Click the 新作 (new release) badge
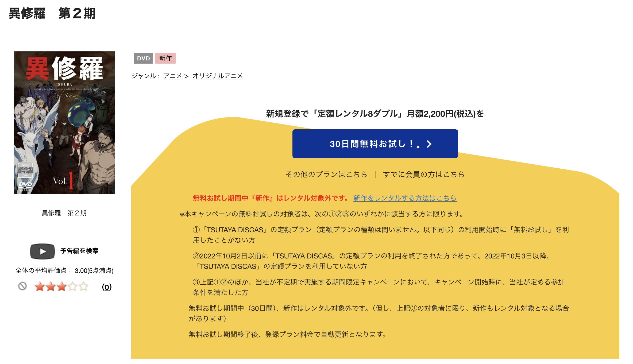 coord(165,58)
